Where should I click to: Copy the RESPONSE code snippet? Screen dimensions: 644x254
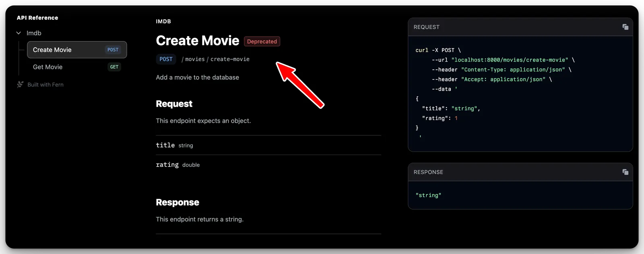[625, 172]
